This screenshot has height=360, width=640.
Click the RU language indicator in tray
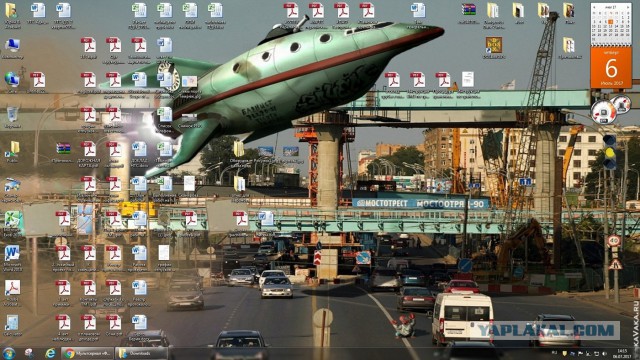(x=554, y=353)
